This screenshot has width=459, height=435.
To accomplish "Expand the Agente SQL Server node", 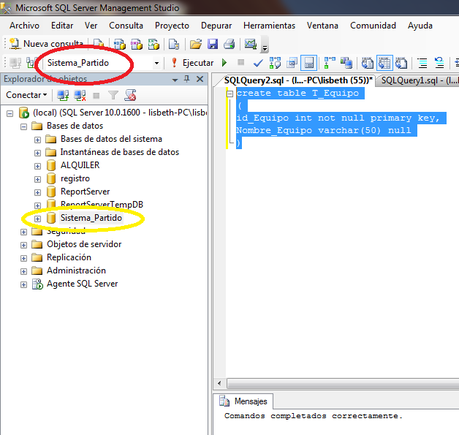I will pos(24,285).
